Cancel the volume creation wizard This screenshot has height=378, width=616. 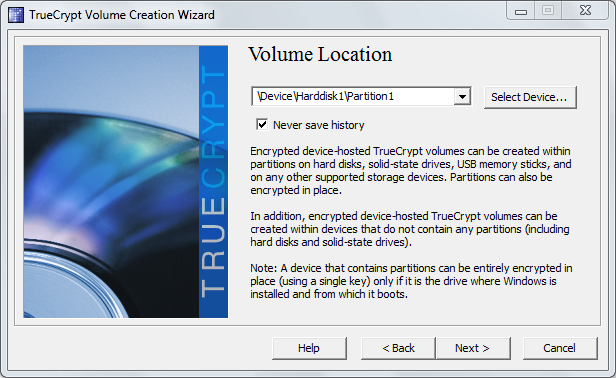560,348
